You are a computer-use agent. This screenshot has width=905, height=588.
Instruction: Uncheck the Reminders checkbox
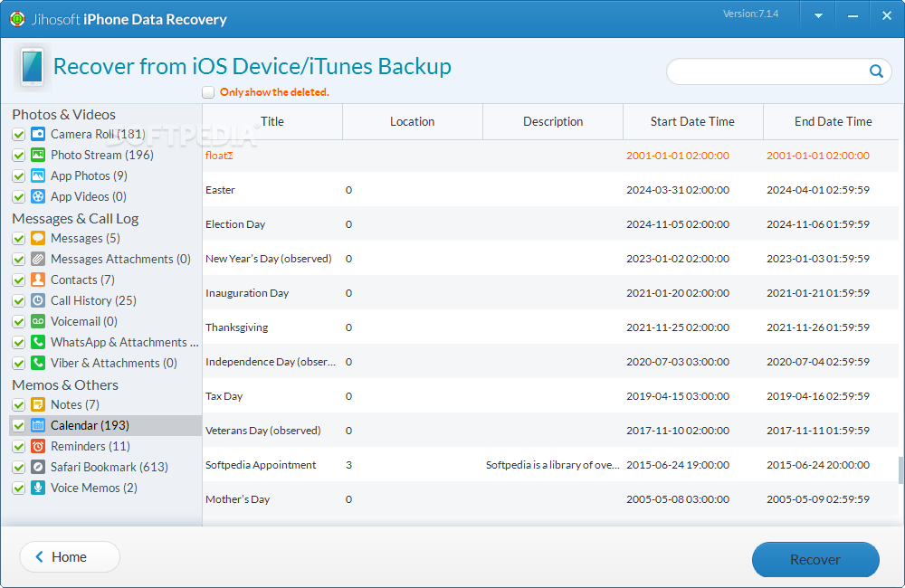(18, 447)
